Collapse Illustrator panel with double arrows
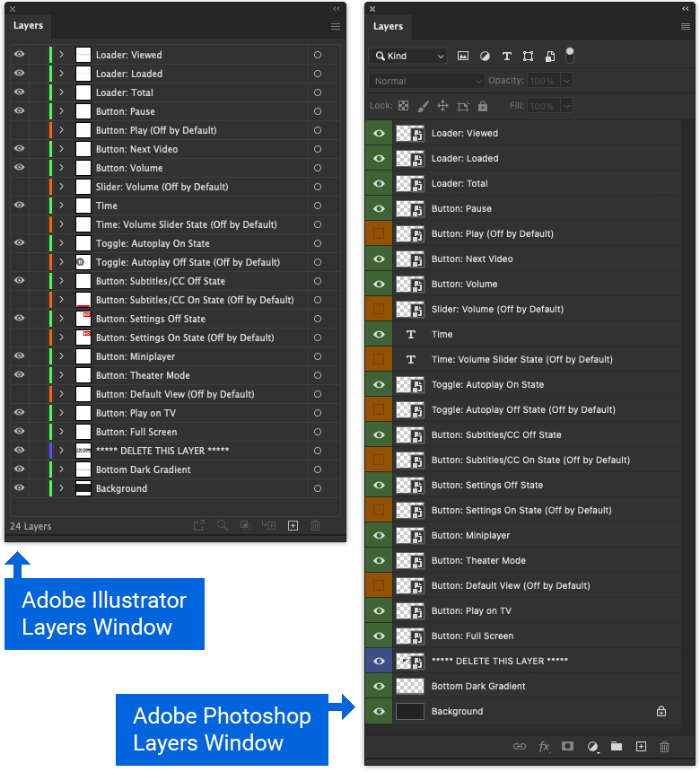The height and width of the screenshot is (772, 700). point(337,8)
